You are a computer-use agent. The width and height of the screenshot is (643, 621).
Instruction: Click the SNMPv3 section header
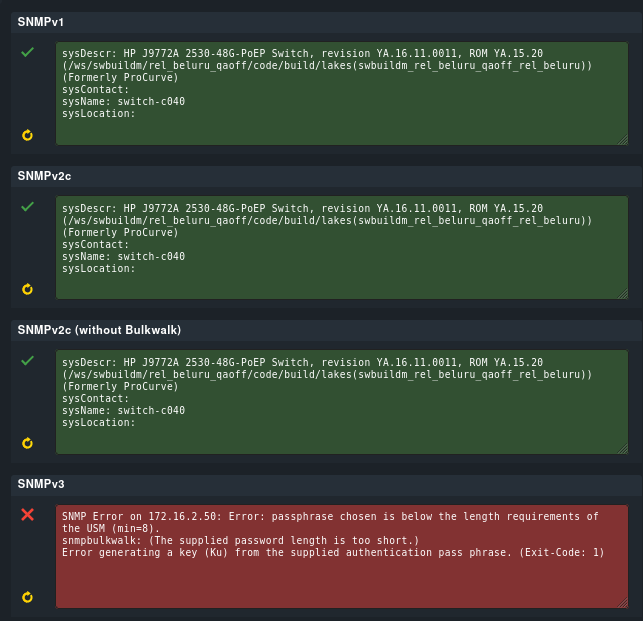(x=41, y=484)
